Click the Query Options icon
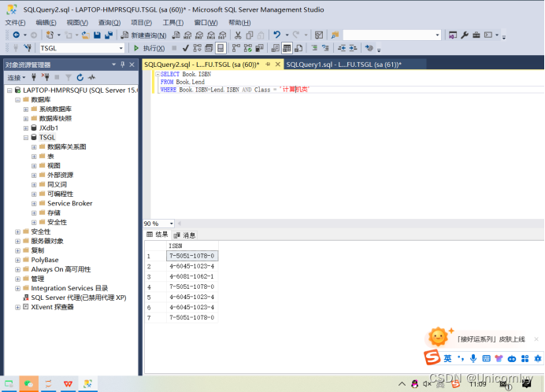Screen dimensions: 545x392 [x=209, y=48]
